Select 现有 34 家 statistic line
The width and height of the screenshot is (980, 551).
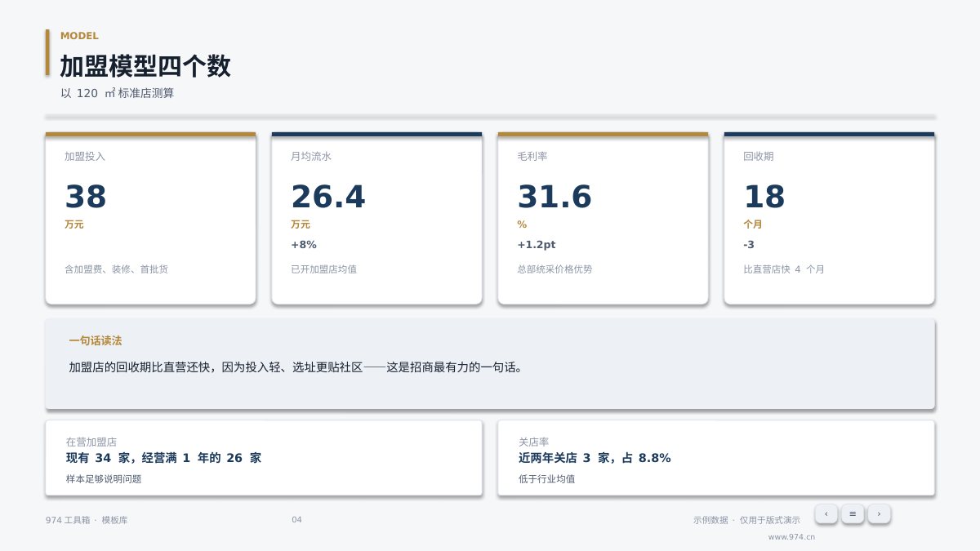(163, 458)
